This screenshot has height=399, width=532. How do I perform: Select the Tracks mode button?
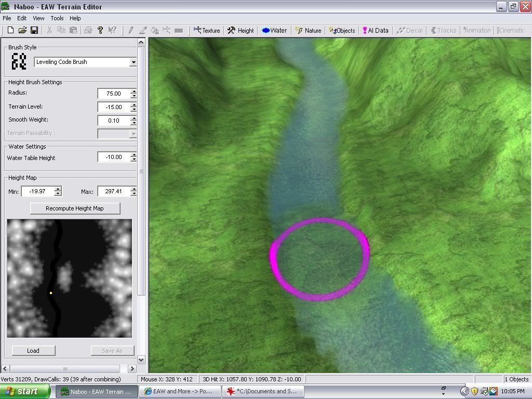(x=444, y=31)
